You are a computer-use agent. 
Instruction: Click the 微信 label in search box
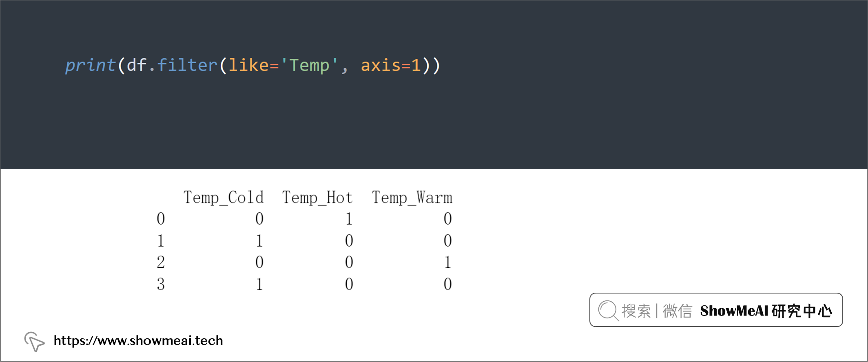point(678,311)
